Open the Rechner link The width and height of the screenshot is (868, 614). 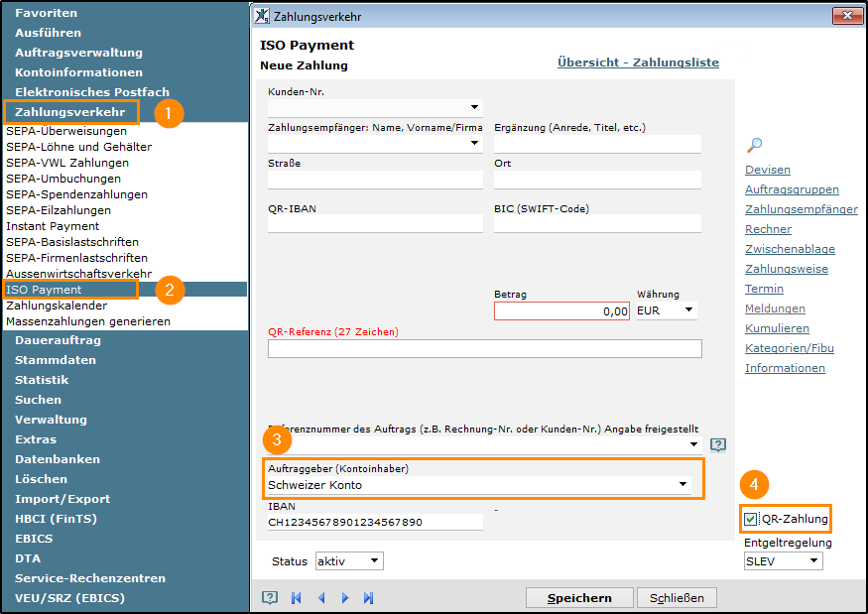769,229
